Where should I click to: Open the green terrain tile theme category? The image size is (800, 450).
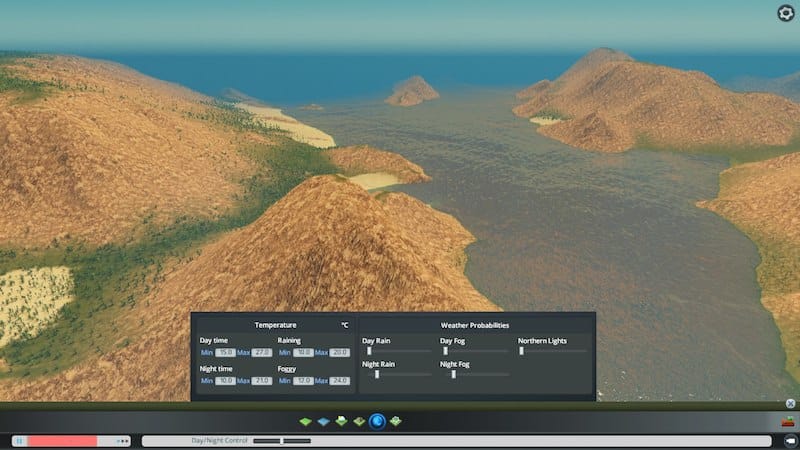(306, 422)
